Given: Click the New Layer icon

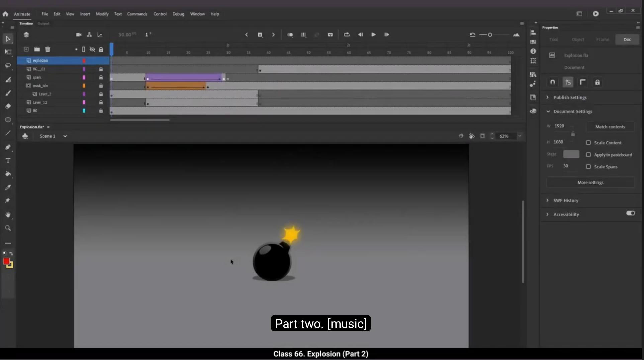Looking at the screenshot, I should 26,49.
